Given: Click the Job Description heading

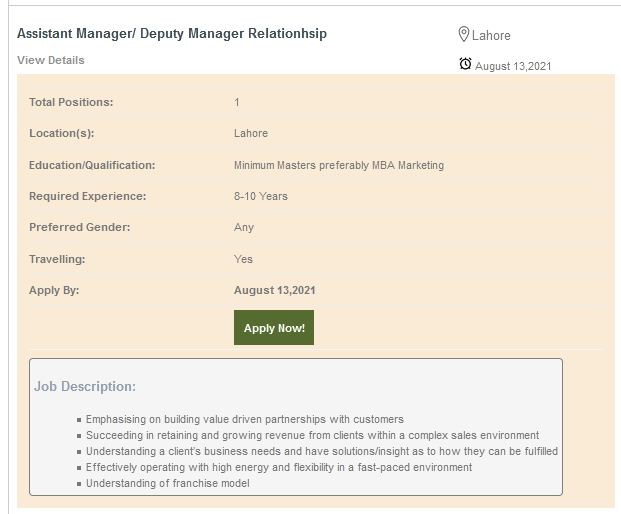Looking at the screenshot, I should pos(85,386).
